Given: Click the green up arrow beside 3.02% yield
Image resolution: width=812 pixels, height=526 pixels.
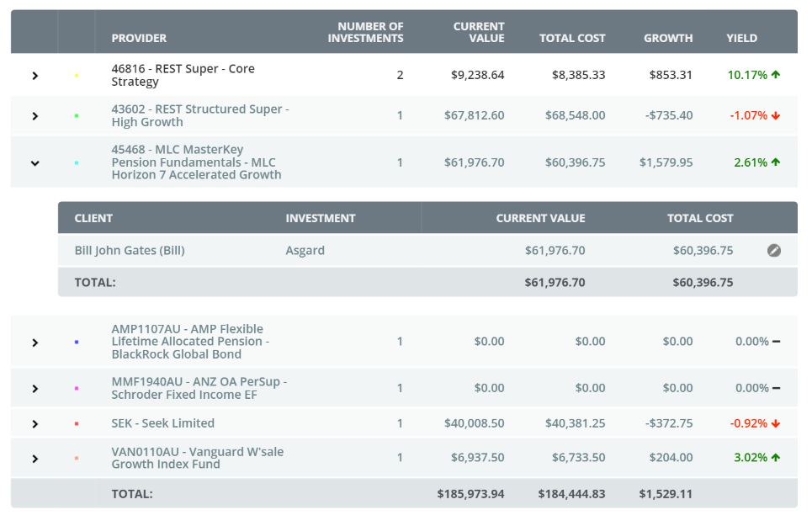Looking at the screenshot, I should 776,458.
